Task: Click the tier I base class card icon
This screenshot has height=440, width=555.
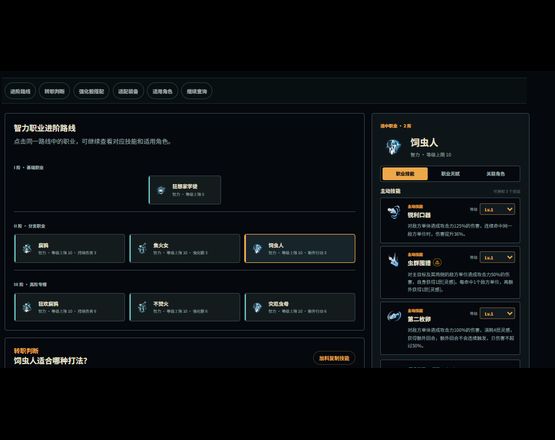Action: click(161, 190)
